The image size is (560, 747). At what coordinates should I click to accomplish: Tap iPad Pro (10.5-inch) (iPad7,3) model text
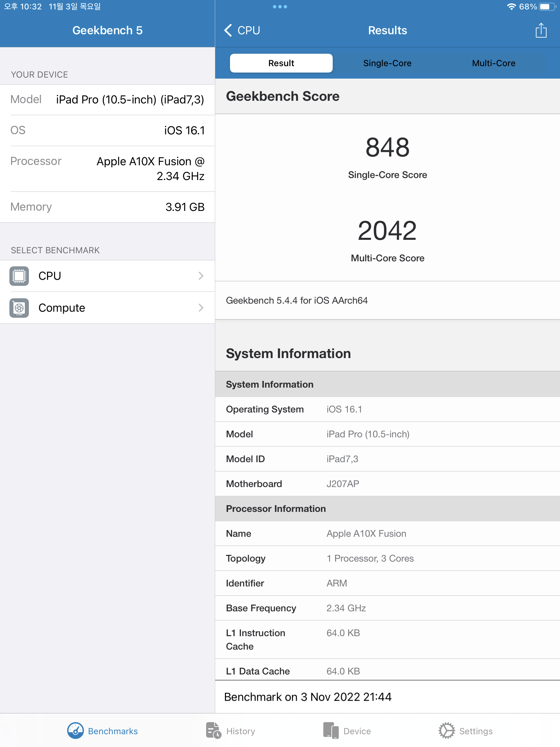[x=130, y=100]
